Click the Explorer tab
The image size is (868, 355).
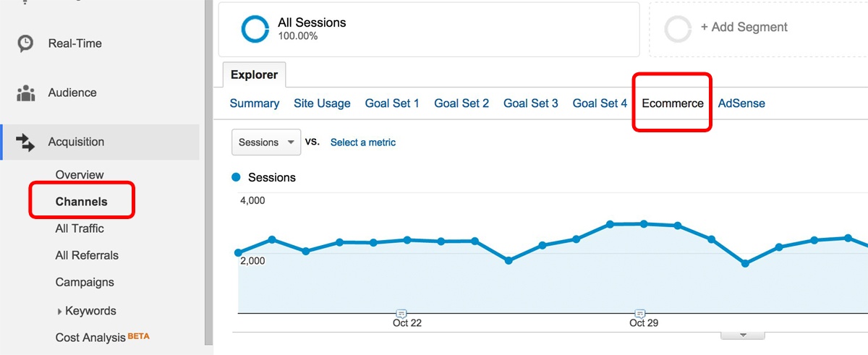(254, 74)
